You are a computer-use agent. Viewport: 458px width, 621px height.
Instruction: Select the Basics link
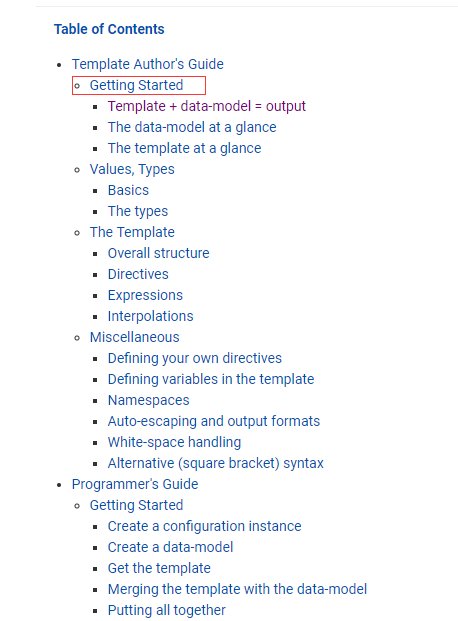tap(128, 190)
